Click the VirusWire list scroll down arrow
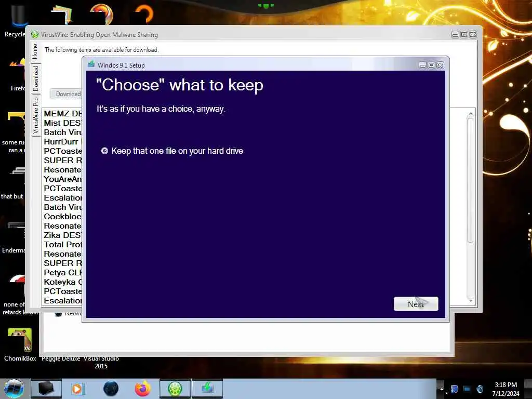Screen dimensions: 532x399 [x=471, y=301]
